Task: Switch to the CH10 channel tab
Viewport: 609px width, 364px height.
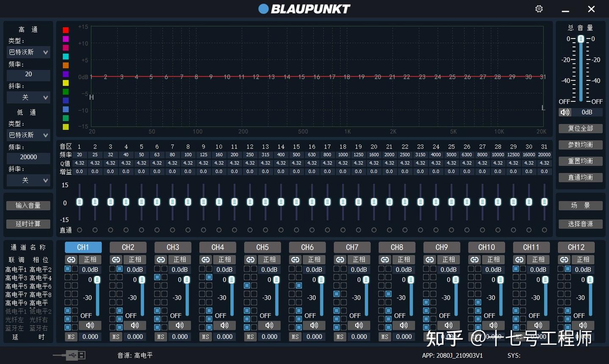Action: (x=486, y=247)
